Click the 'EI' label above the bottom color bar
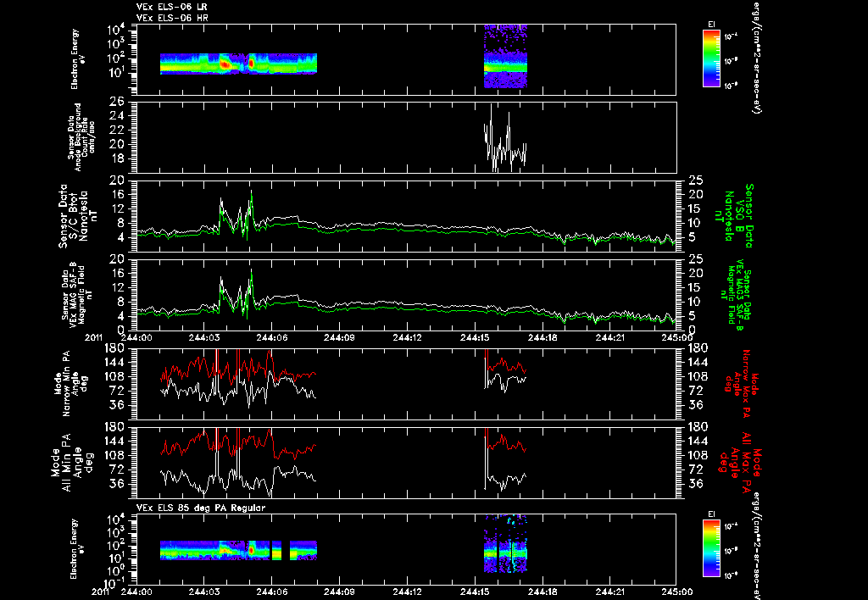 pos(711,514)
